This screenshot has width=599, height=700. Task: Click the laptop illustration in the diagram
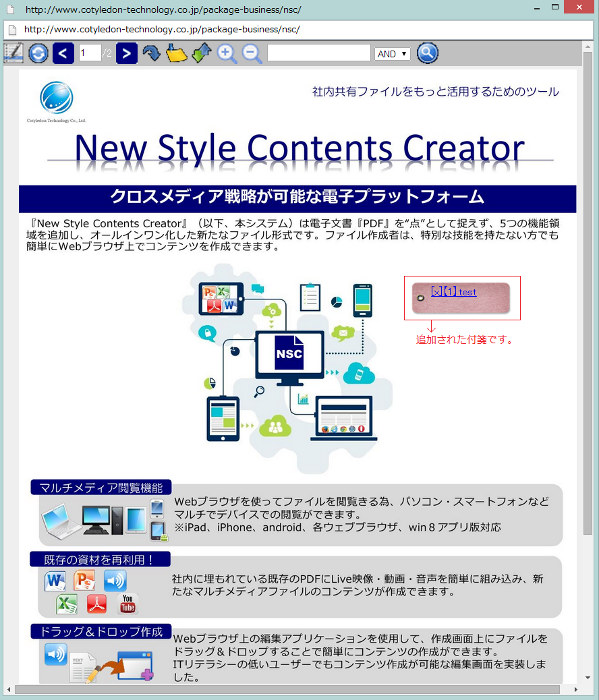click(344, 419)
